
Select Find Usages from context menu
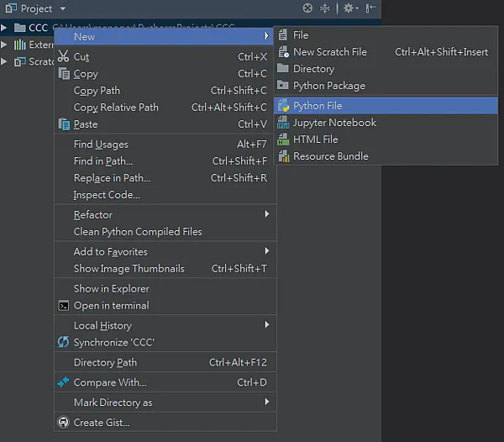click(101, 145)
